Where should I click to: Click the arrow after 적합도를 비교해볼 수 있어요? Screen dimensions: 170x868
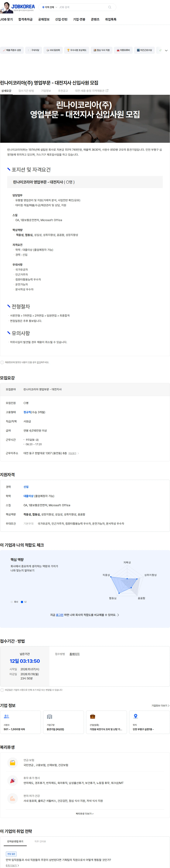(x=118, y=615)
